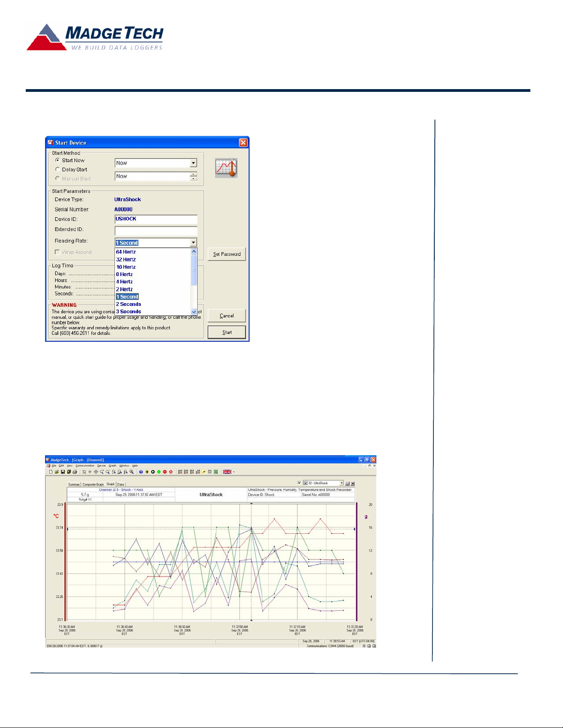Open the File menu

54,466
